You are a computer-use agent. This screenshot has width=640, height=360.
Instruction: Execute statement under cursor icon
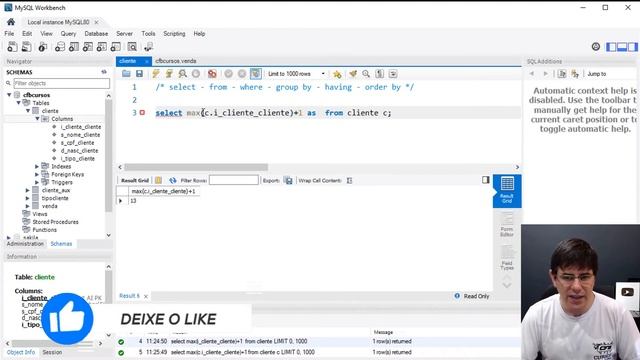click(169, 74)
